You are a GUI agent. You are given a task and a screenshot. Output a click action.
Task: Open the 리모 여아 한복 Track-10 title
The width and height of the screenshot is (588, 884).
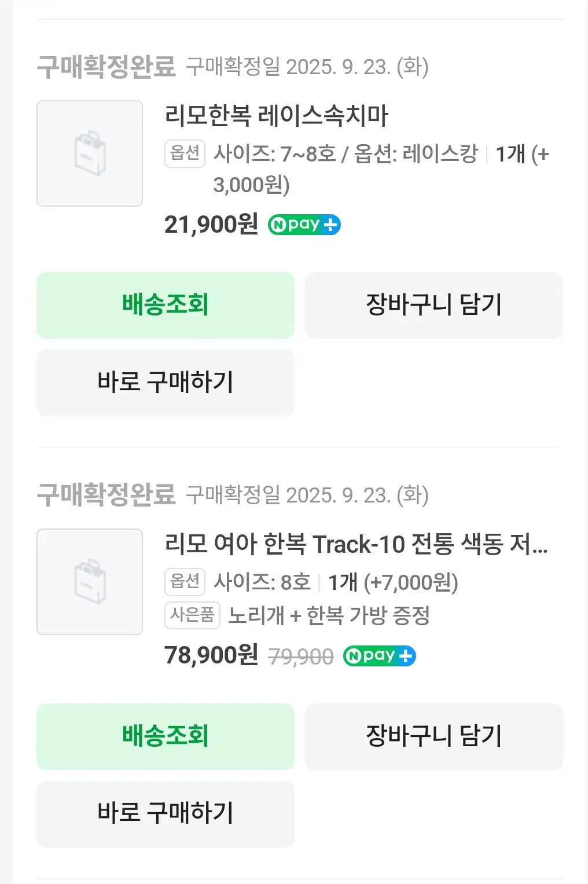[x=356, y=544]
